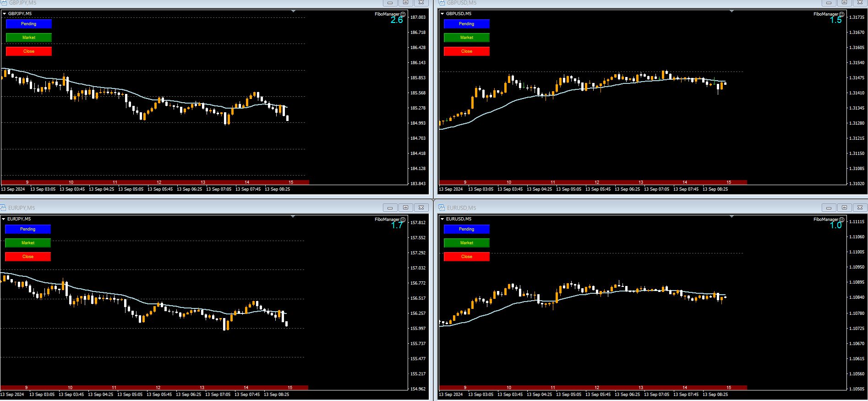This screenshot has width=868, height=401.
Task: Click the GBPJPY chart window icon
Action: [3, 3]
